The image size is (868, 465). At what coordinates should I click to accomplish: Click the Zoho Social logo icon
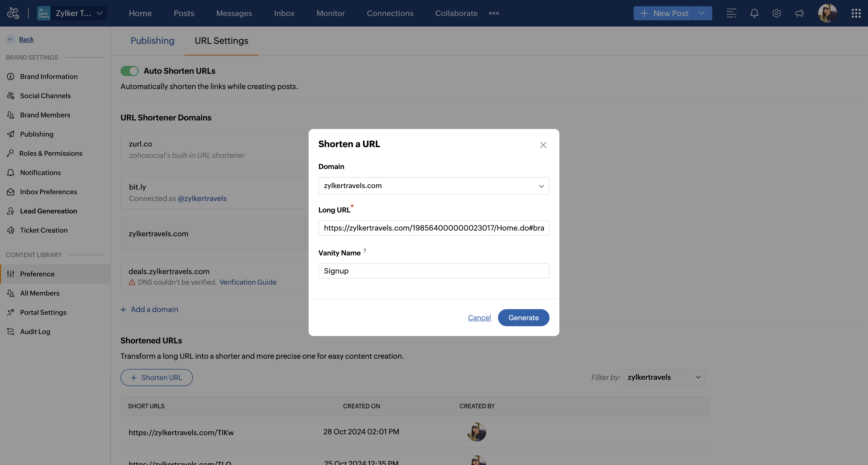(13, 13)
